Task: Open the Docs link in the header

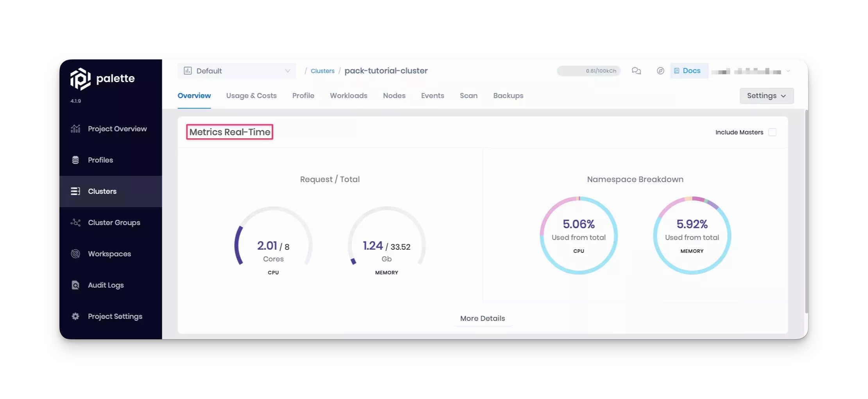Action: [689, 71]
